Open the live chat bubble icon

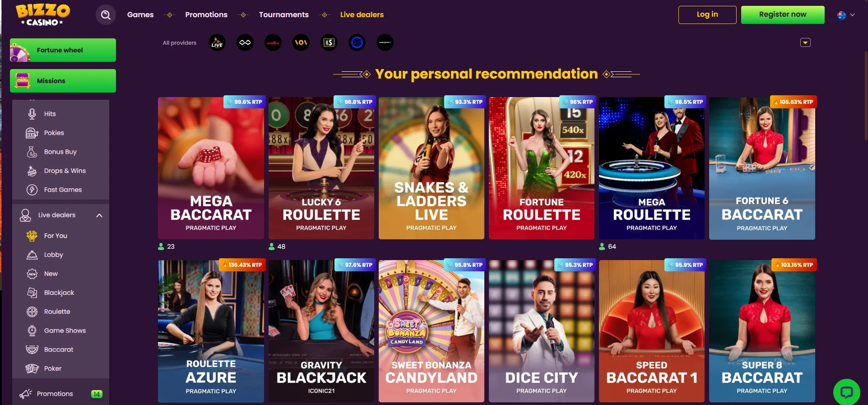point(846,391)
